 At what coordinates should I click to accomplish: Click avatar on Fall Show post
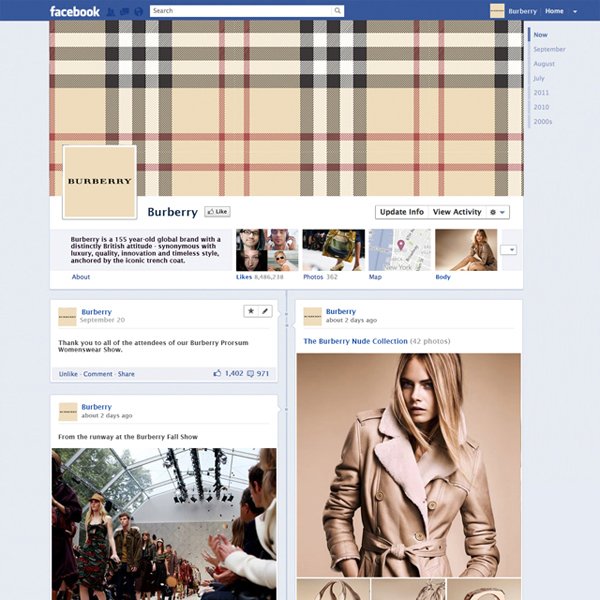68,412
